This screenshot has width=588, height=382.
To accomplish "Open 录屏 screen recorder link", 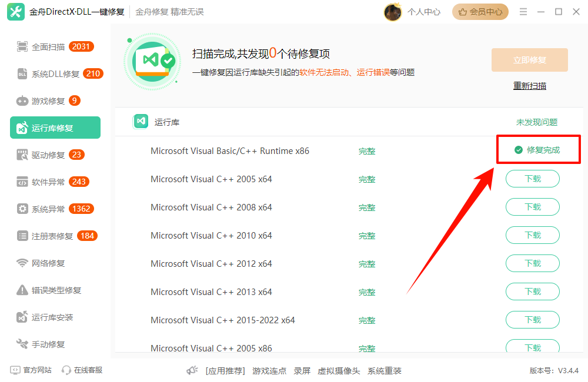I will [x=302, y=371].
